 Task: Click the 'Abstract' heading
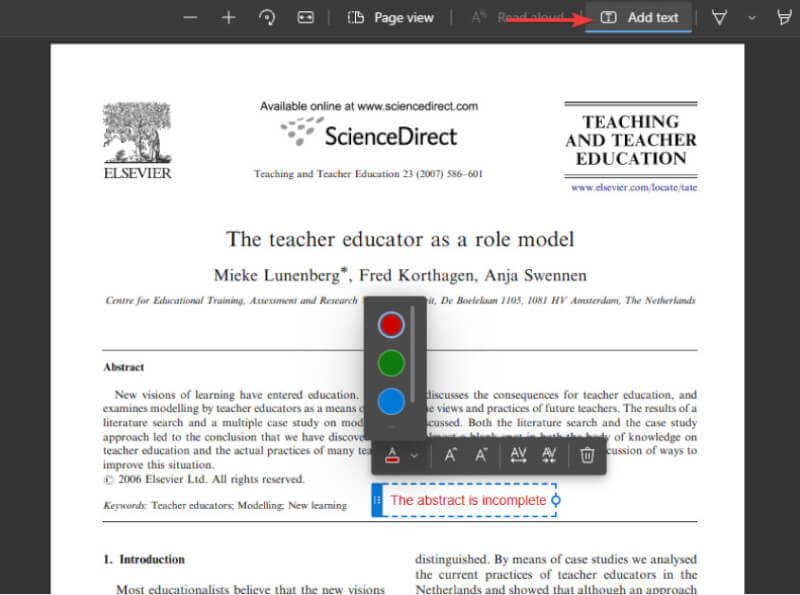124,367
